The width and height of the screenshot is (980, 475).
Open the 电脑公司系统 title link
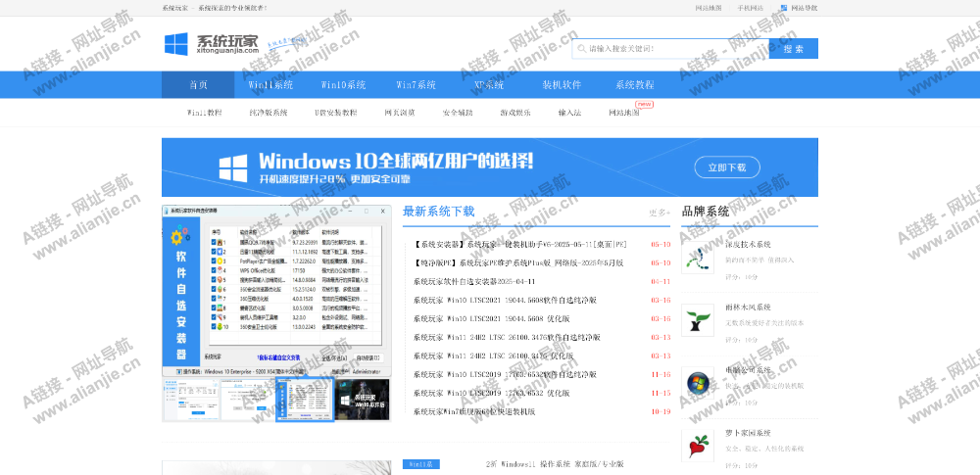coord(748,370)
